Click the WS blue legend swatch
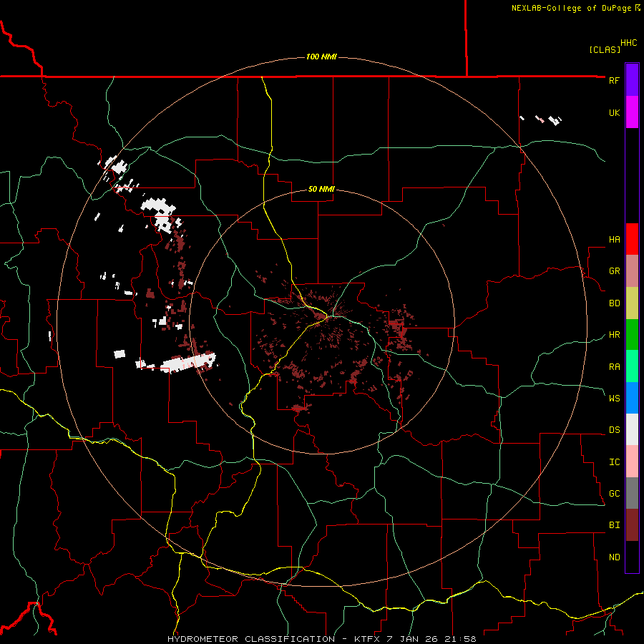This screenshot has width=644, height=644. click(632, 398)
